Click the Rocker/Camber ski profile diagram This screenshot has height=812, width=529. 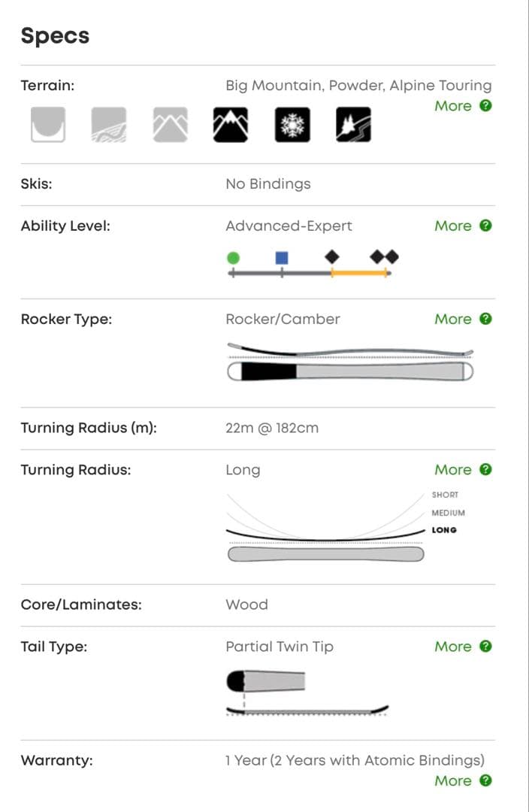[350, 363]
